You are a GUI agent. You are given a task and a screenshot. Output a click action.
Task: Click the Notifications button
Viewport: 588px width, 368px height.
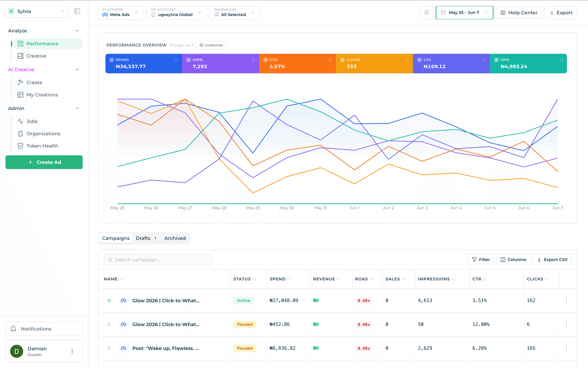(44, 329)
